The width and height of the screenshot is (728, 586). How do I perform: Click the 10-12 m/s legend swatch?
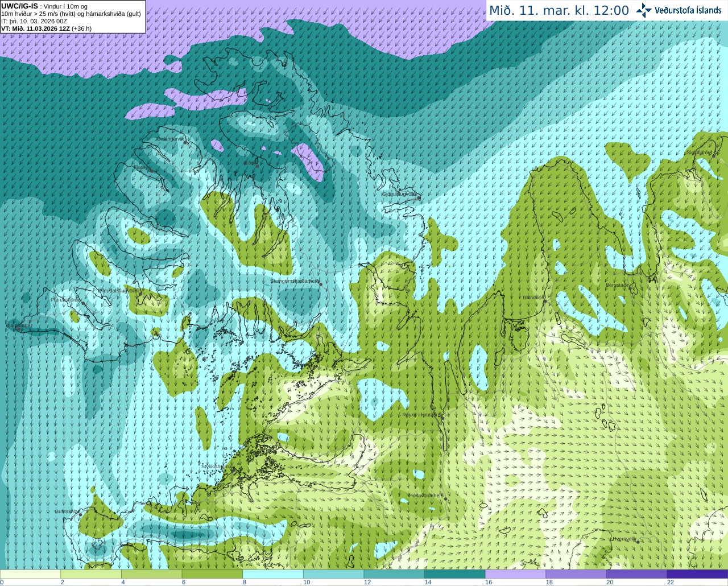[334, 574]
